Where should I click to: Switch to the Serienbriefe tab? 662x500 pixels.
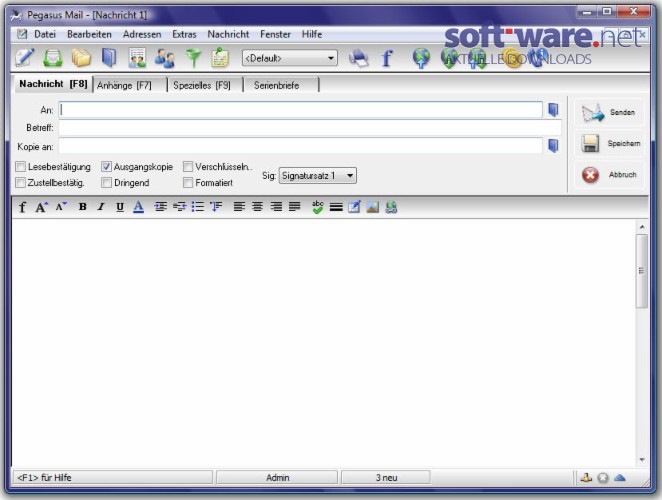[281, 85]
